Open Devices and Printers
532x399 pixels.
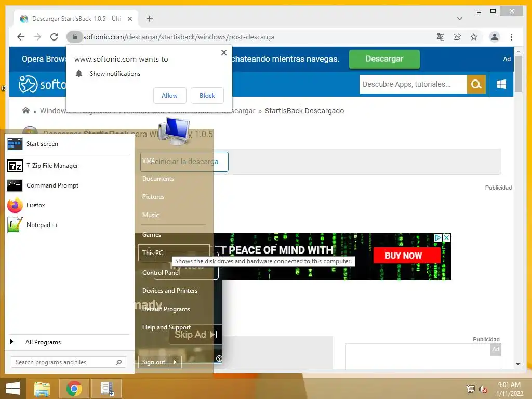[x=170, y=291]
